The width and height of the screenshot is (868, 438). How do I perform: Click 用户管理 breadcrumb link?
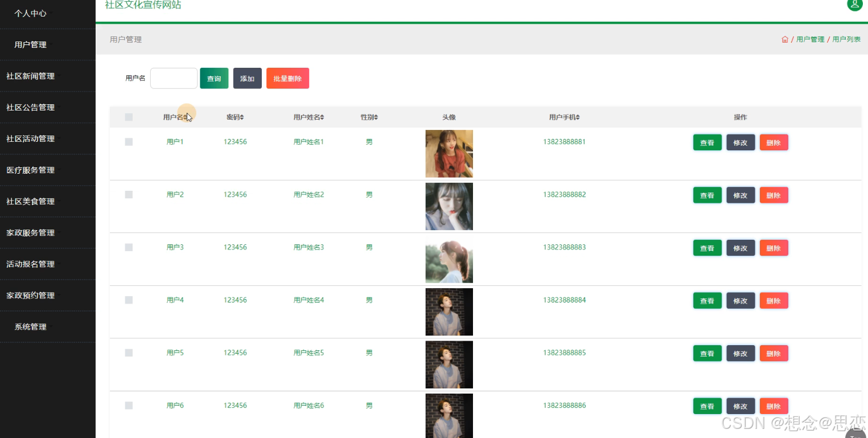coord(810,39)
